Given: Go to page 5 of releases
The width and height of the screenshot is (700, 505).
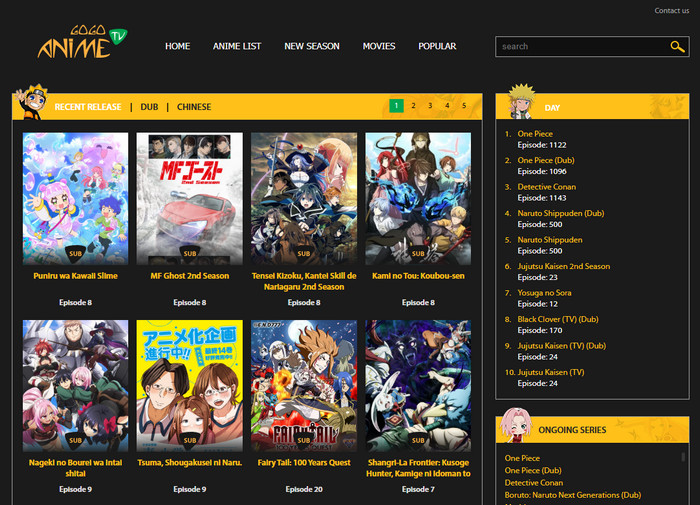Looking at the screenshot, I should (464, 106).
